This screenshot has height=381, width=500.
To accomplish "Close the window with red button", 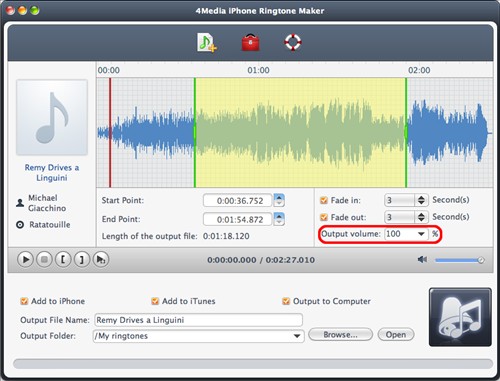I will coord(11,11).
